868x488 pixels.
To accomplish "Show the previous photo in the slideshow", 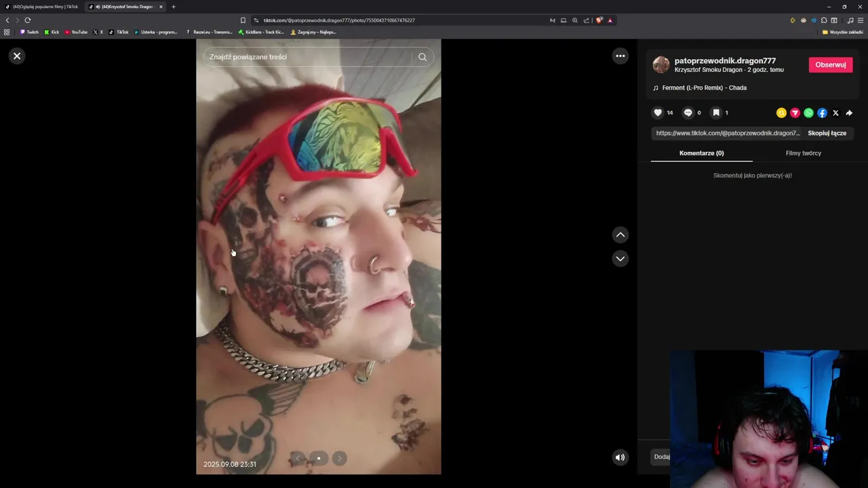I will (x=298, y=458).
